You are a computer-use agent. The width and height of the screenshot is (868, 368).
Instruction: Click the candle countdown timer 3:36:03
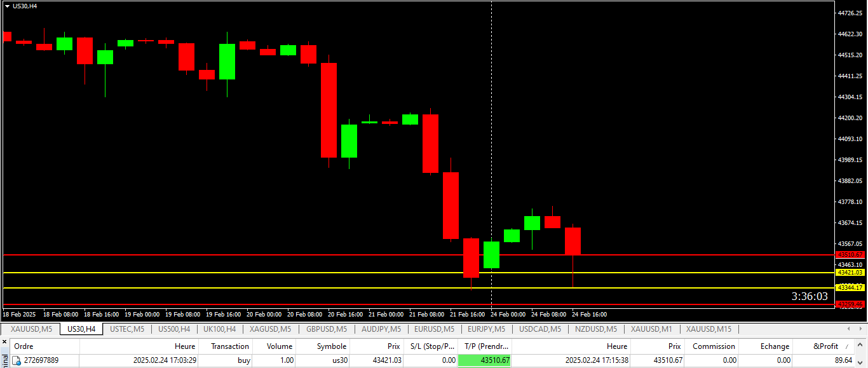(x=810, y=296)
